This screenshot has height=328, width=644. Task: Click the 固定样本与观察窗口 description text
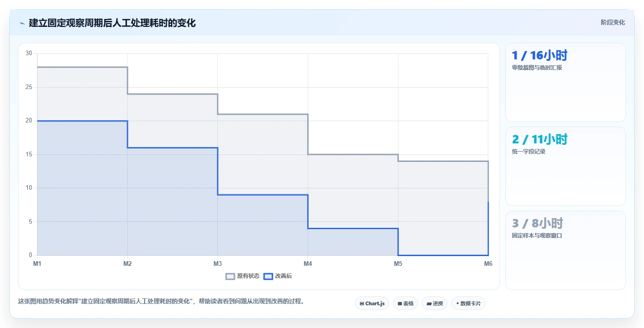tap(537, 236)
